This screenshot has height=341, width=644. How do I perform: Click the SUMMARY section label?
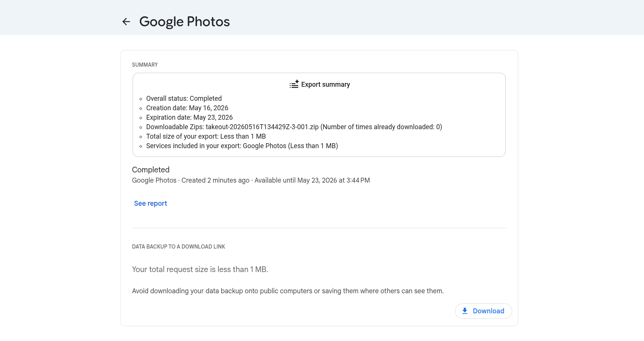pyautogui.click(x=145, y=65)
